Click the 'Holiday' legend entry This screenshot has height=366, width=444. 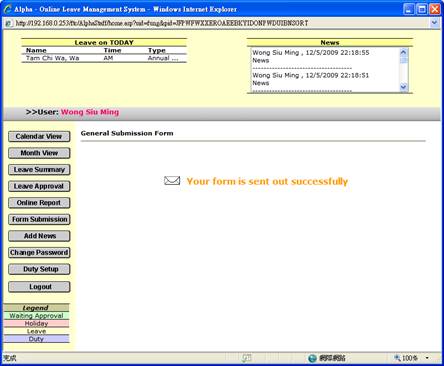tap(36, 324)
